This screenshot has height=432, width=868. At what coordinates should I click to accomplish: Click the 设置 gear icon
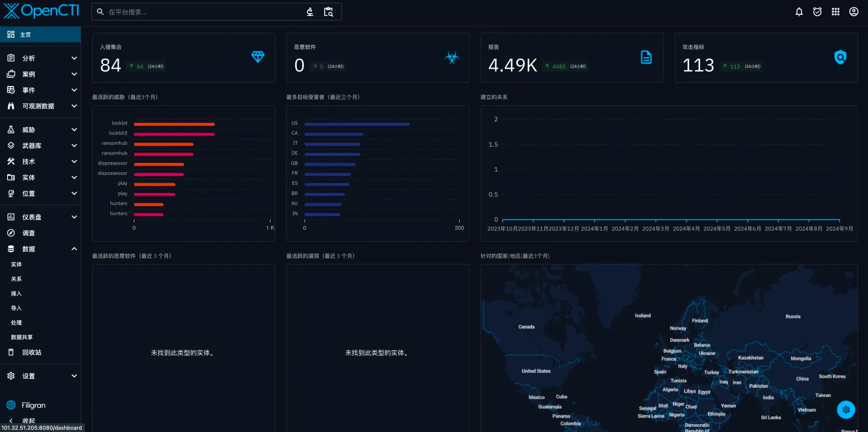tap(11, 376)
